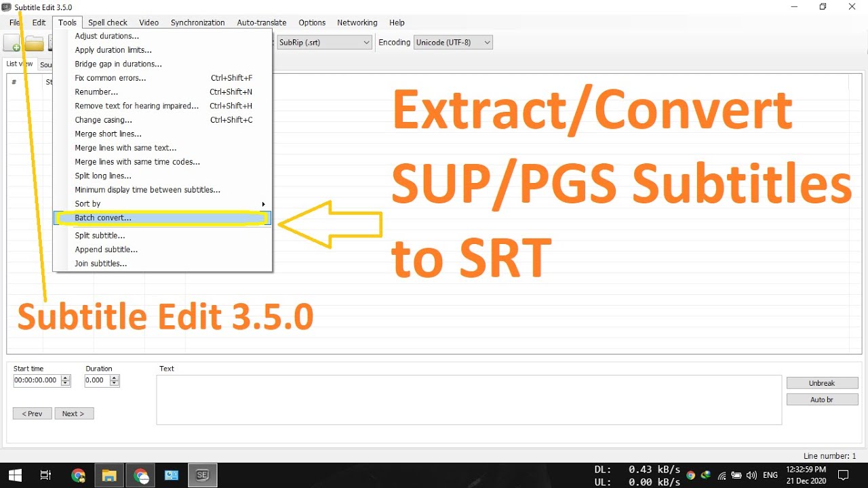Select Renumber menu item
Screen dimensions: 868x488
tap(163, 91)
